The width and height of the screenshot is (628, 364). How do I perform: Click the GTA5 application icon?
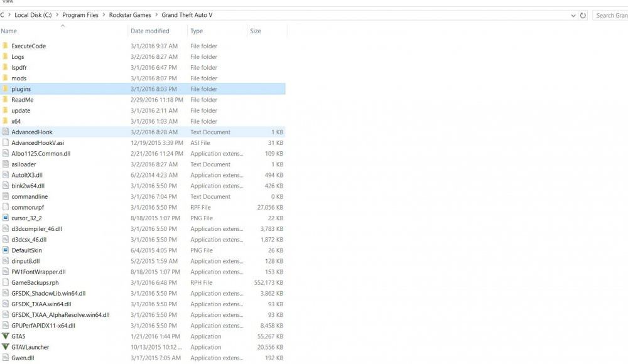click(5, 336)
